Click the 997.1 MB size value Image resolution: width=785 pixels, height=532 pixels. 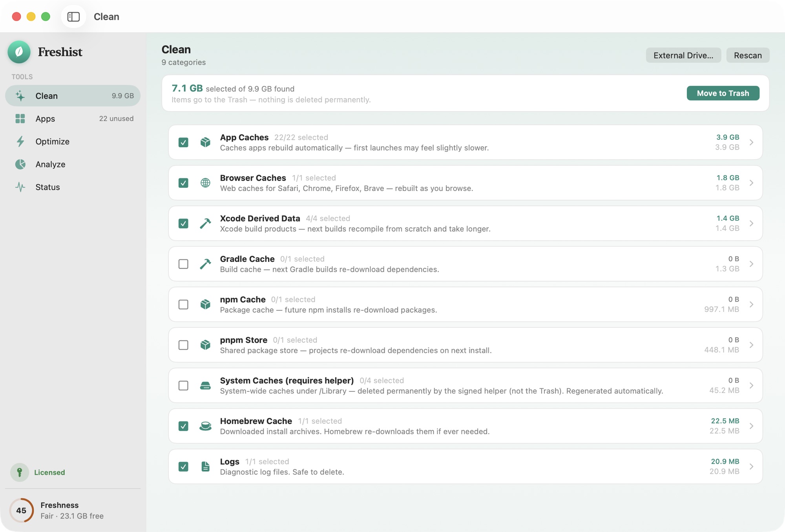(x=721, y=309)
